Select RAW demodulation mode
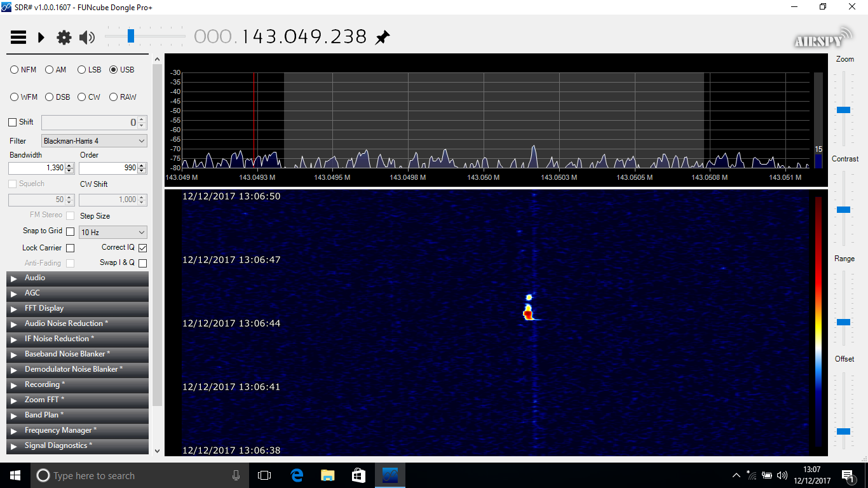Image resolution: width=868 pixels, height=488 pixels. click(123, 97)
